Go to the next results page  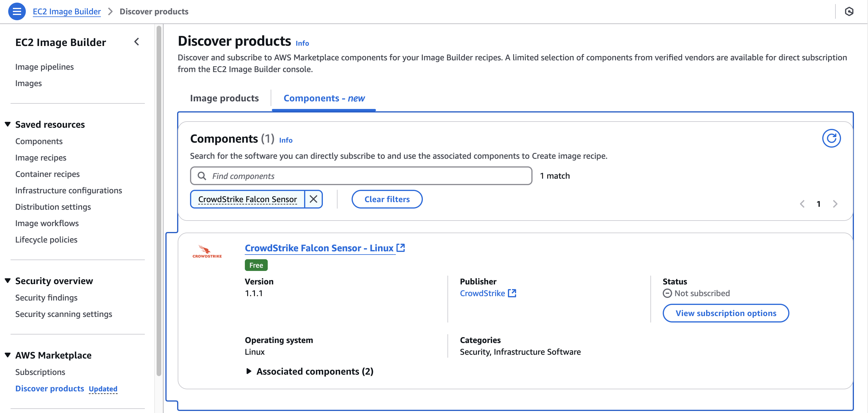[x=835, y=204]
